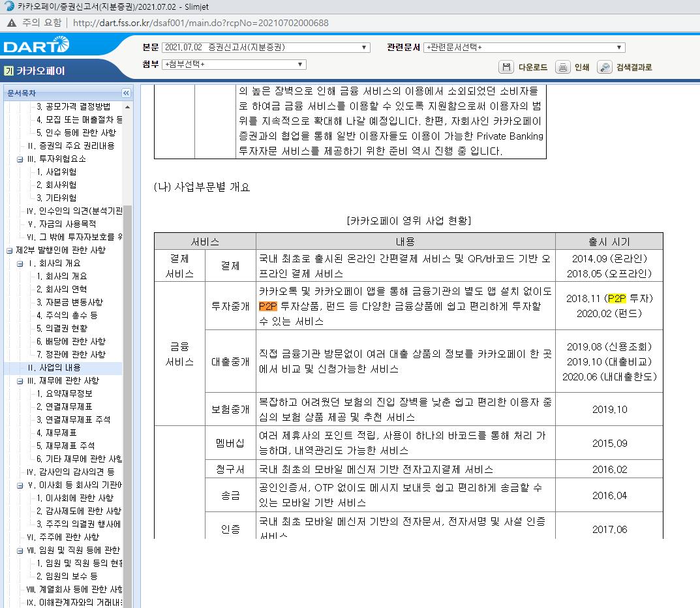Open IX. 이해관계자와의 거래내용
The width and height of the screenshot is (700, 608).
tap(74, 602)
